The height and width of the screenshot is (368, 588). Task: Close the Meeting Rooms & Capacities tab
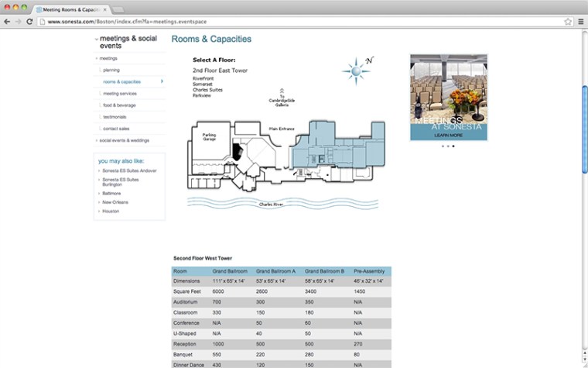click(104, 10)
